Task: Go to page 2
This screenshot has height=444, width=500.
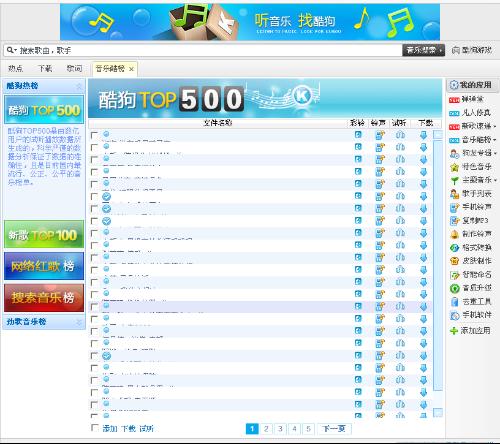Action: click(x=266, y=429)
